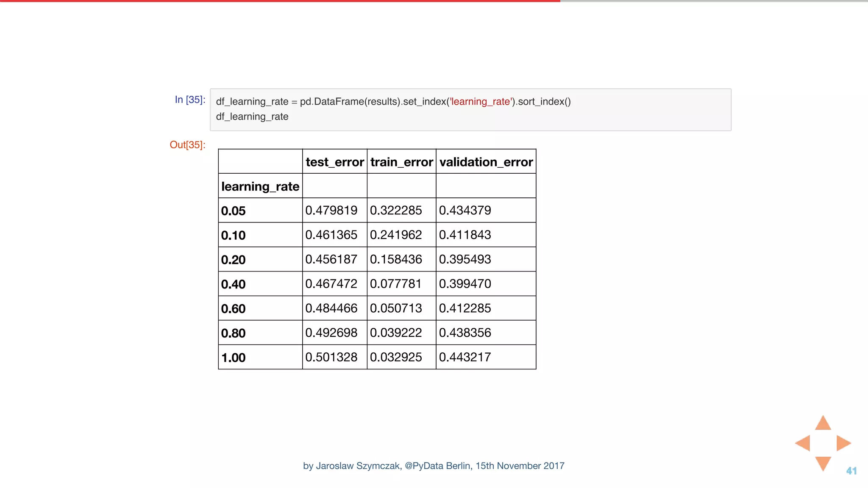Advance to next slide with right arrow
Viewport: 868px width, 488px height.
843,443
